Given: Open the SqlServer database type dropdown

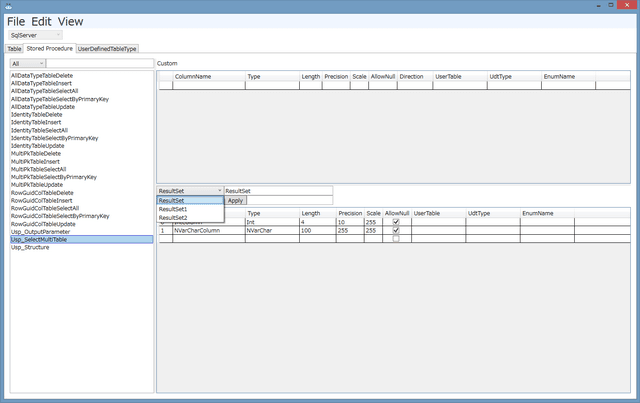Looking at the screenshot, I should pyautogui.click(x=36, y=35).
